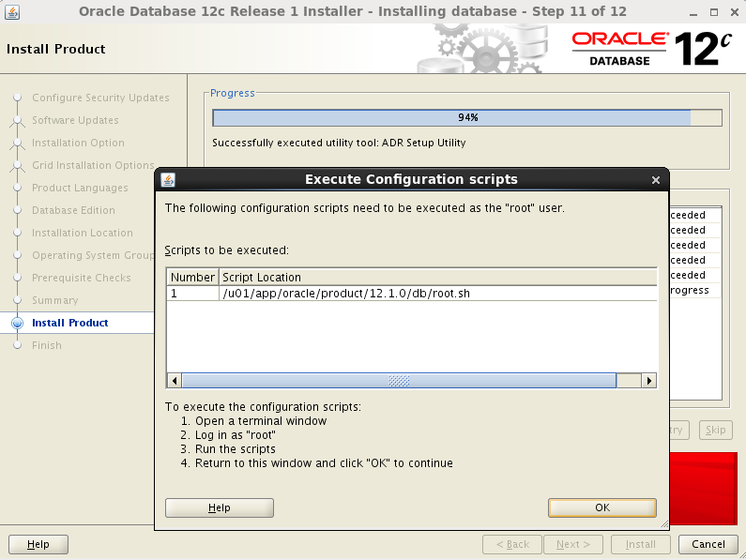
Task: Select the active Install Product step
Action: (x=70, y=323)
